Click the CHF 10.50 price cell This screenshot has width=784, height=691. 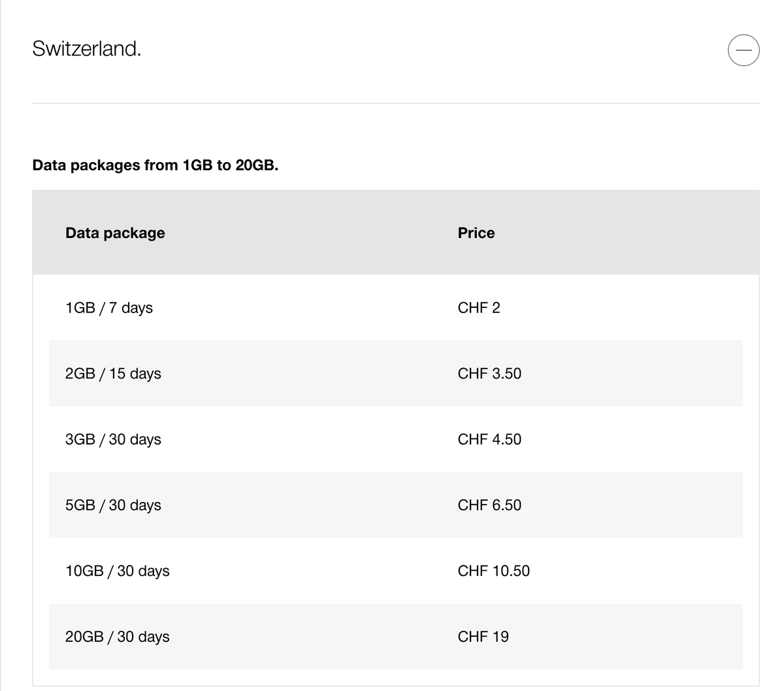coord(494,571)
